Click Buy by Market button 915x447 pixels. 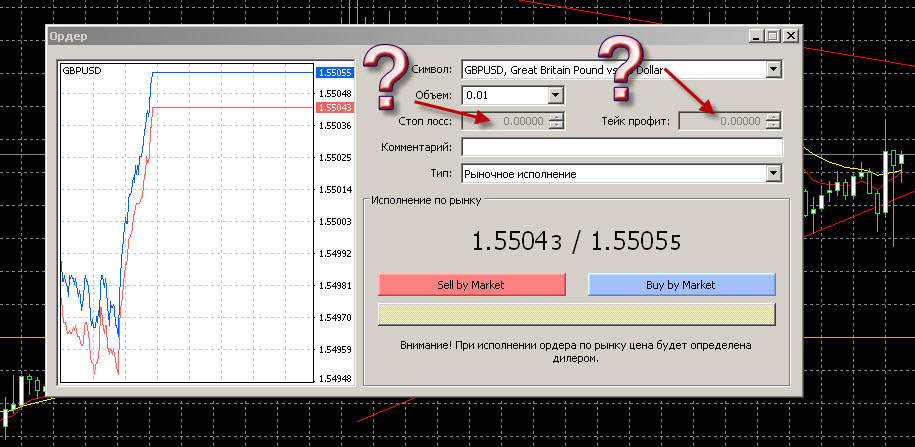pyautogui.click(x=681, y=285)
